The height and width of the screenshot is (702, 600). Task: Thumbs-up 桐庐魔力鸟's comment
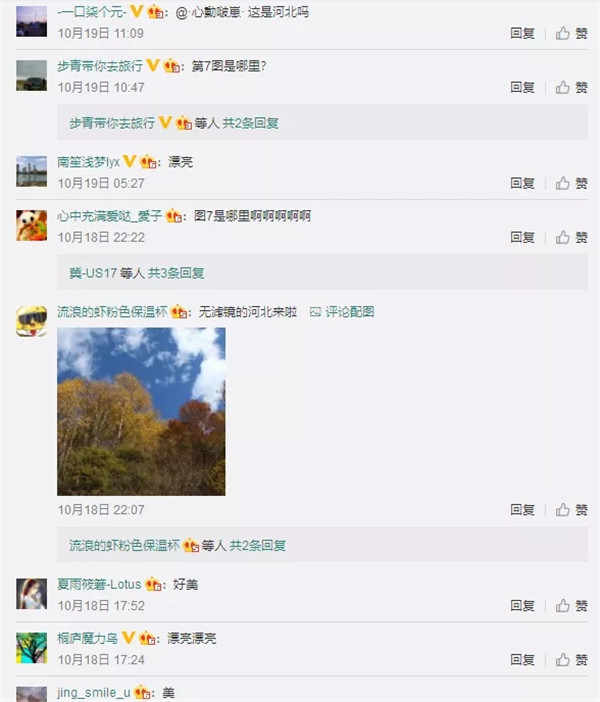coord(571,659)
